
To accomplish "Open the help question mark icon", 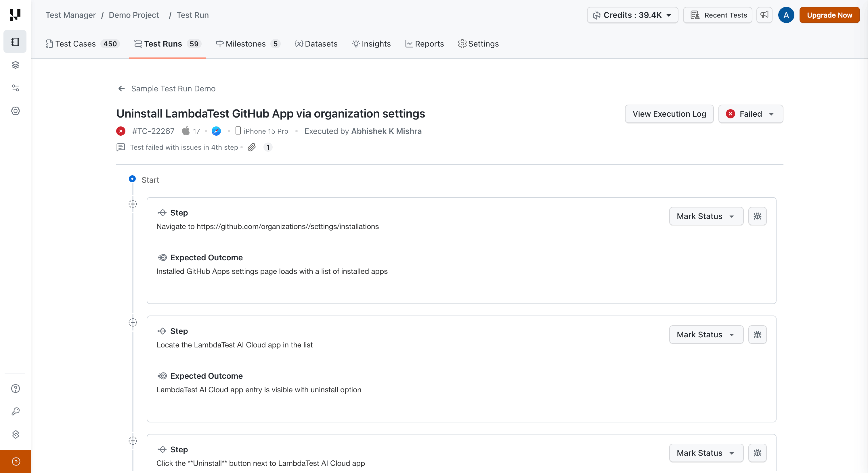I will tap(16, 389).
